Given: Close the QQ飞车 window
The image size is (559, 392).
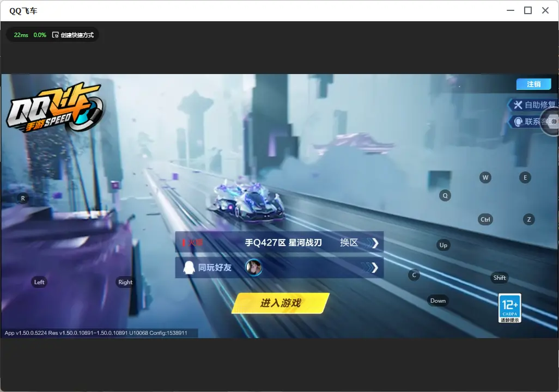Looking at the screenshot, I should 545,11.
